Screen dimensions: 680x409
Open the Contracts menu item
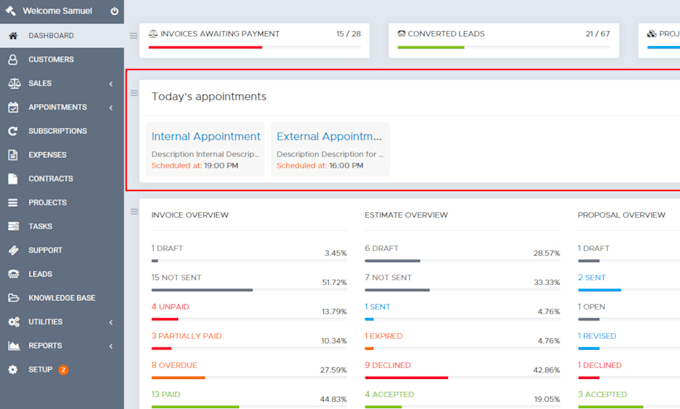(50, 179)
